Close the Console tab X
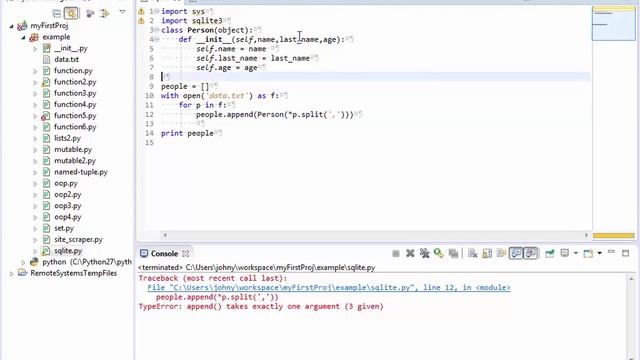Screen dimensions: 640x360 click(186, 253)
